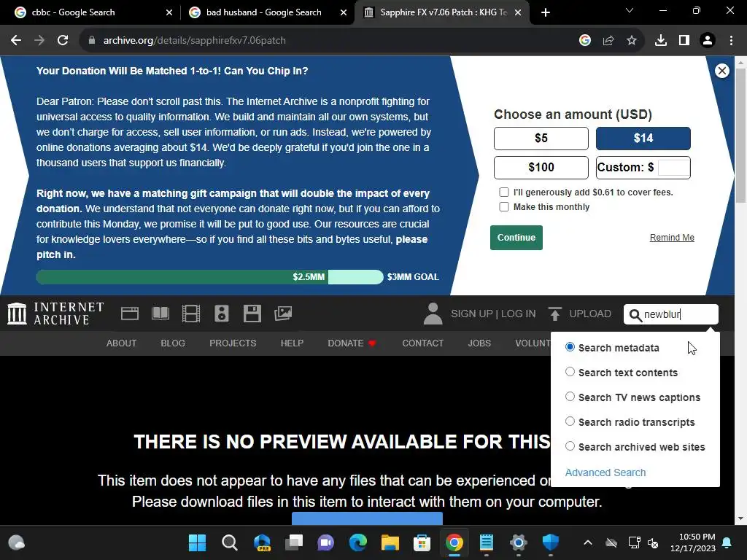This screenshot has height=560, width=747.
Task: Reload the current page
Action: click(x=63, y=41)
